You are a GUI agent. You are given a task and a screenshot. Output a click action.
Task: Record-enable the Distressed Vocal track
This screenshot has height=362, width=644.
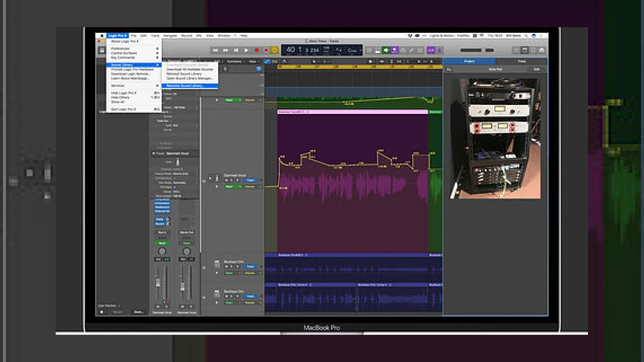click(237, 181)
